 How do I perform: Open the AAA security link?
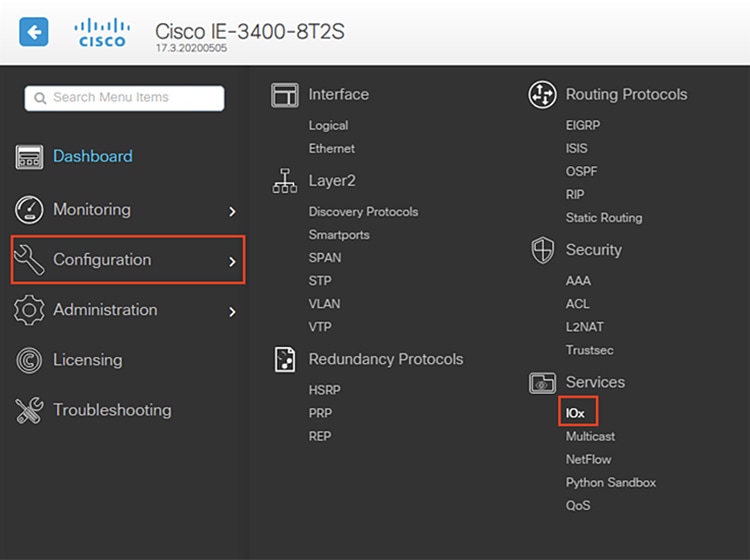(578, 281)
